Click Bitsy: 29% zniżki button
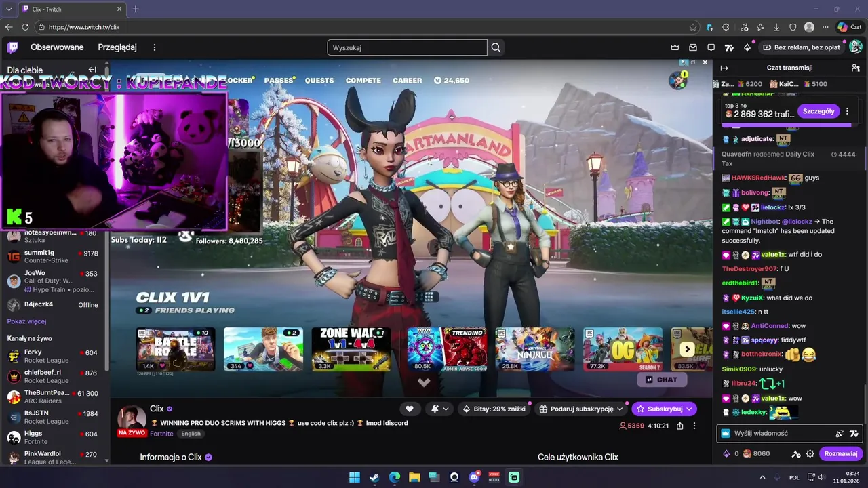 click(x=494, y=409)
